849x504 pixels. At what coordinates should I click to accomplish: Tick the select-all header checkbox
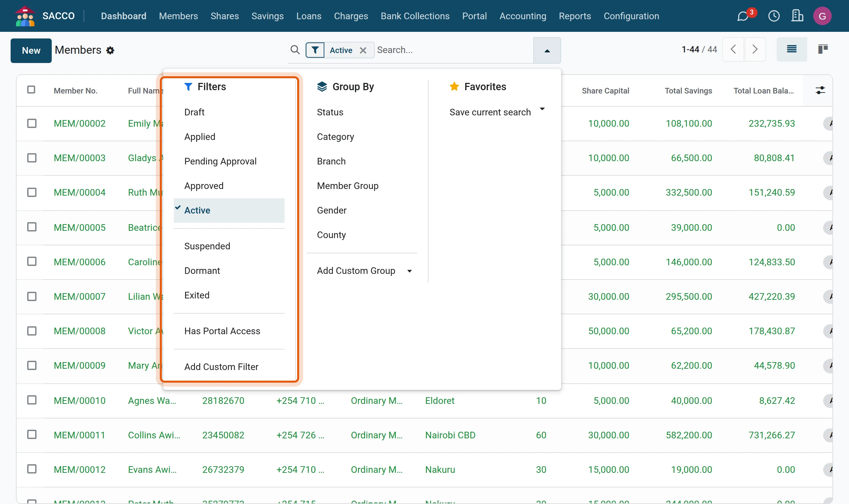[x=31, y=90]
